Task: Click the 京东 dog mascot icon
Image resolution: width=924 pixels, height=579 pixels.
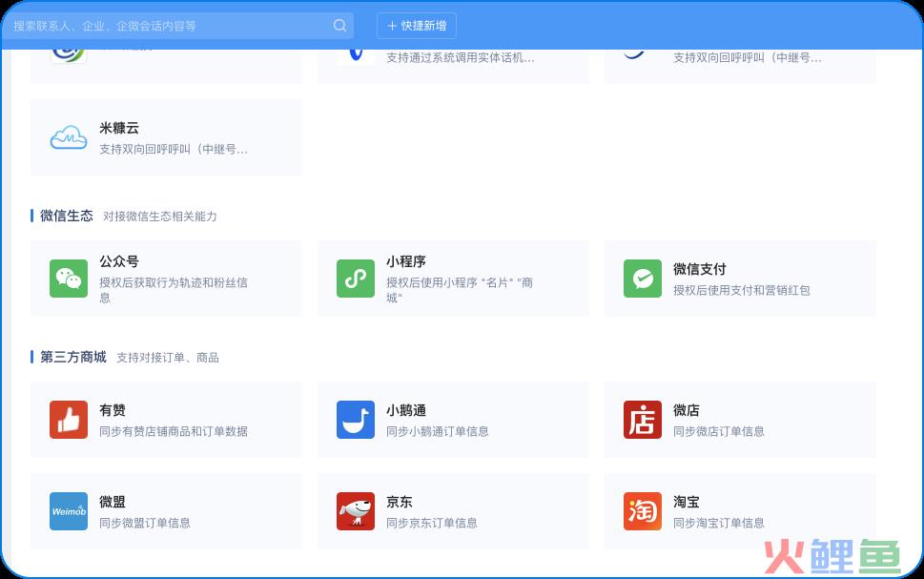Action: coord(356,511)
